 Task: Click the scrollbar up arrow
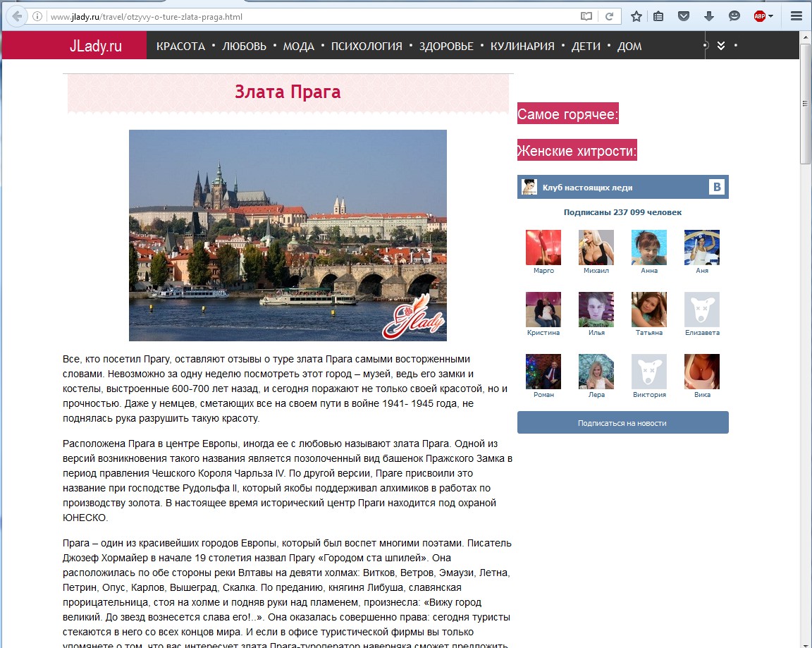coord(805,37)
